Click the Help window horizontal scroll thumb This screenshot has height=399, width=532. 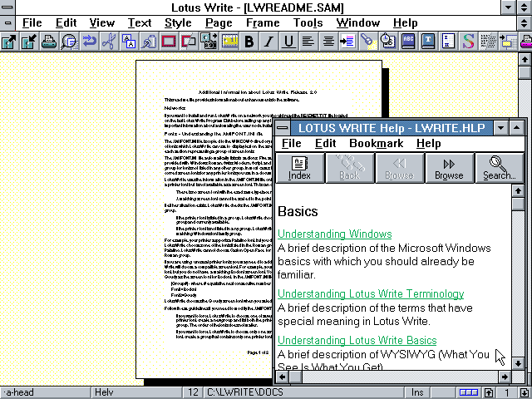pyautogui.click(x=295, y=377)
